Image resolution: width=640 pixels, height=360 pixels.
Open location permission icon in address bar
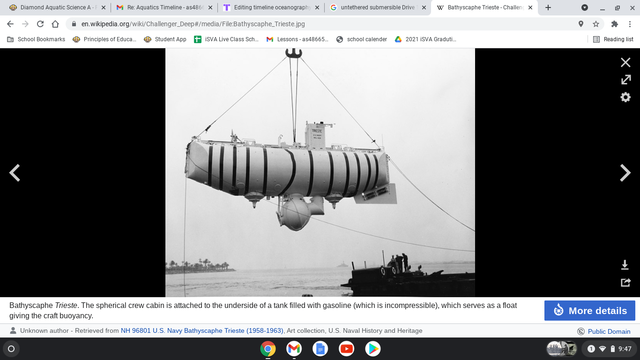coord(581,24)
